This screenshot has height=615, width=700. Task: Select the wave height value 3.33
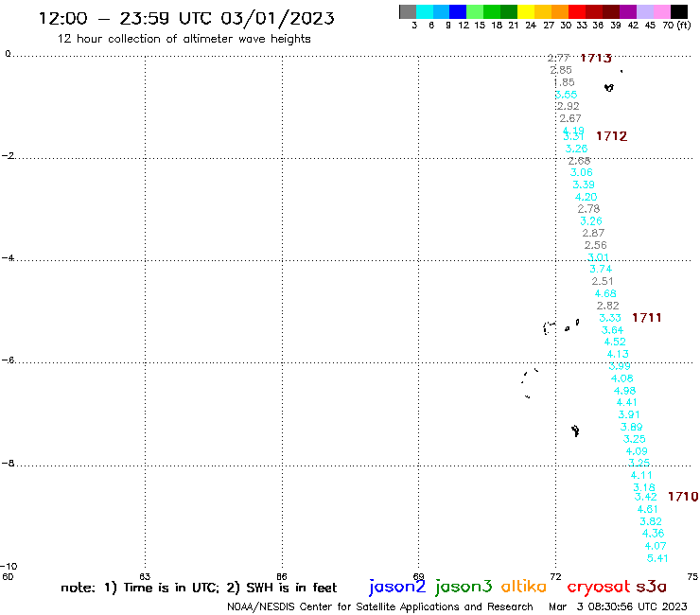(x=610, y=318)
